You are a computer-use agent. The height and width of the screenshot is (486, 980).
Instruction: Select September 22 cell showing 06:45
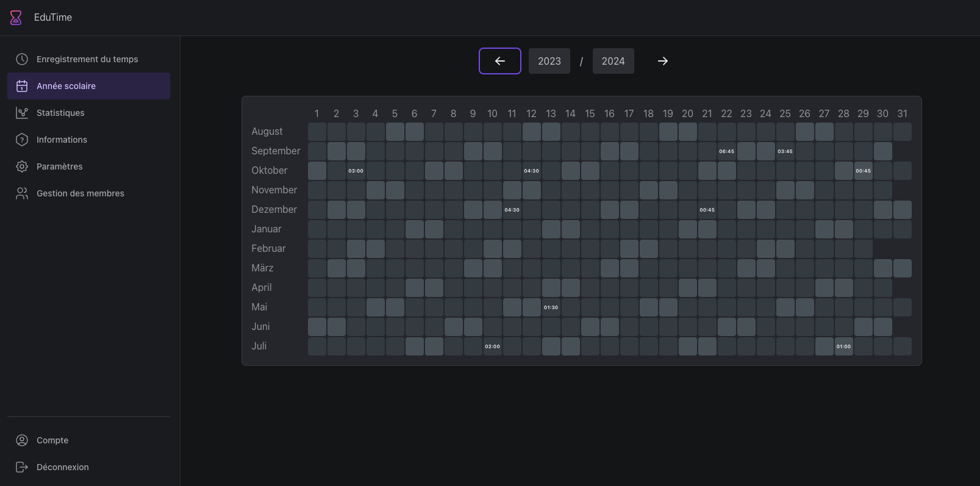[727, 151]
